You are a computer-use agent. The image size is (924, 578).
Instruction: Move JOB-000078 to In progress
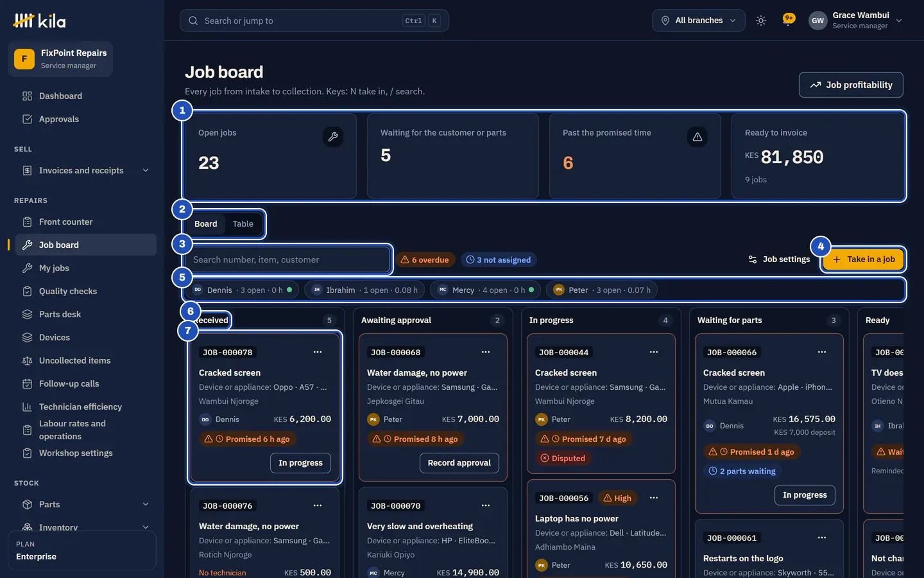point(300,463)
